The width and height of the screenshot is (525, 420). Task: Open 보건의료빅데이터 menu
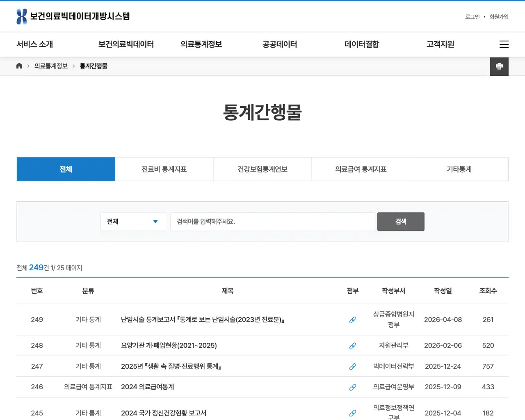click(x=126, y=44)
